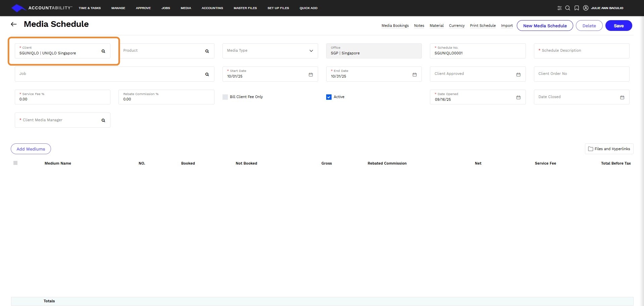Open the Set Up Files menu
Screen dimensions: 644x306
coord(278,8)
